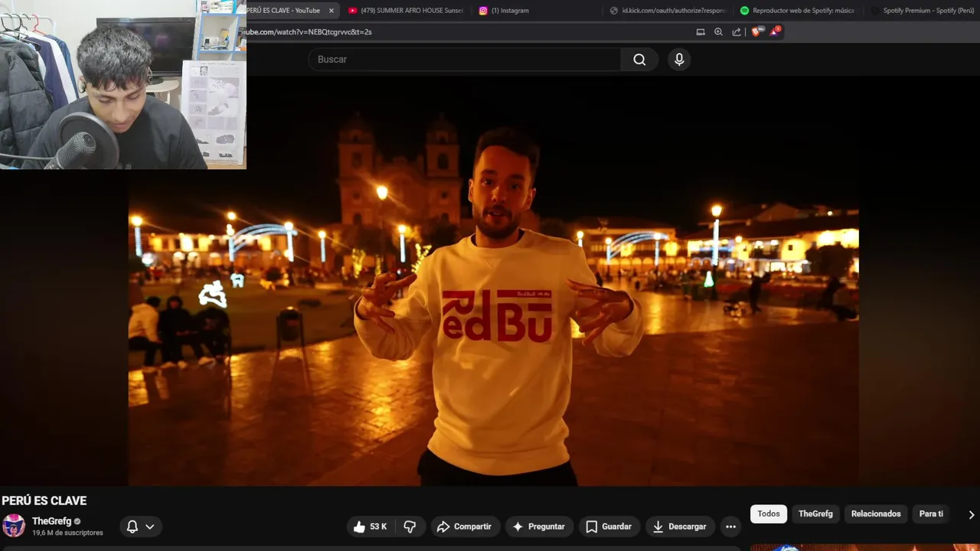Open the three-dot more actions menu
Viewport: 980px width, 551px height.
tap(730, 527)
